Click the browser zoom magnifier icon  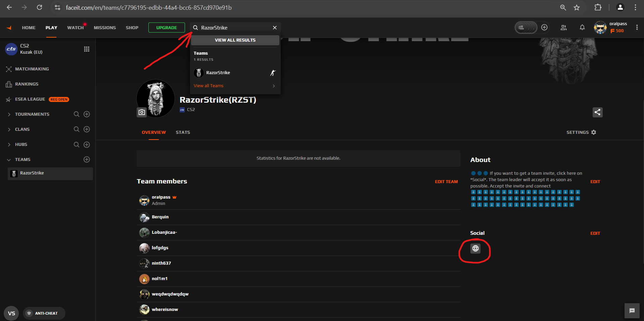[x=563, y=7]
